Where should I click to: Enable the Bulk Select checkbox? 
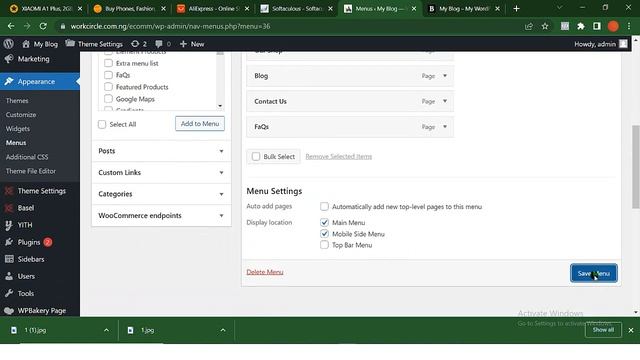[x=256, y=156]
